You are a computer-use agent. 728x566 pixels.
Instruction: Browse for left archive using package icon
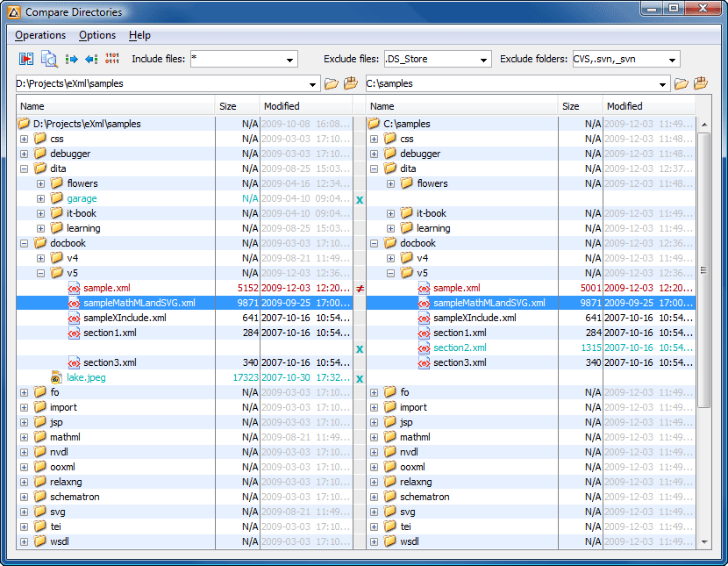351,83
